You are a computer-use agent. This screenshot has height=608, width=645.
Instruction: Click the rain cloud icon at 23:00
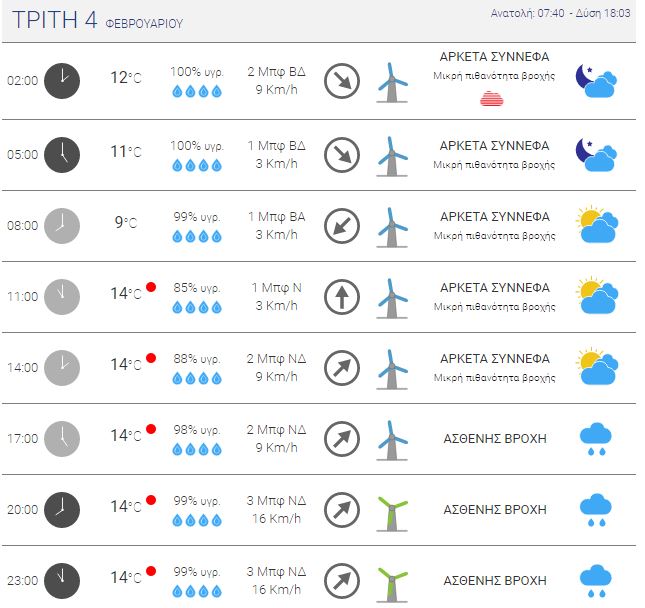pos(596,581)
